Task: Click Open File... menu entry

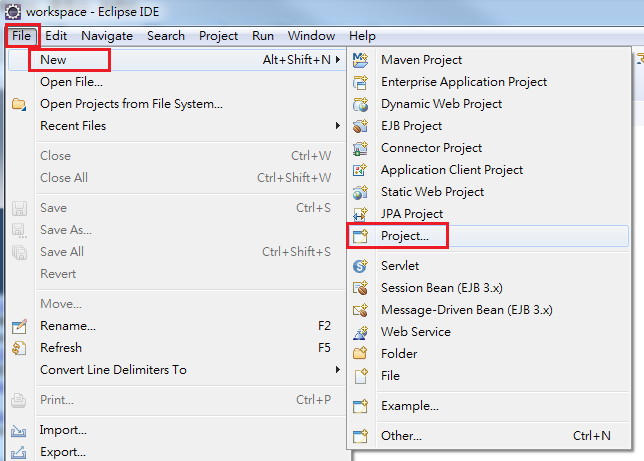Action: (71, 82)
